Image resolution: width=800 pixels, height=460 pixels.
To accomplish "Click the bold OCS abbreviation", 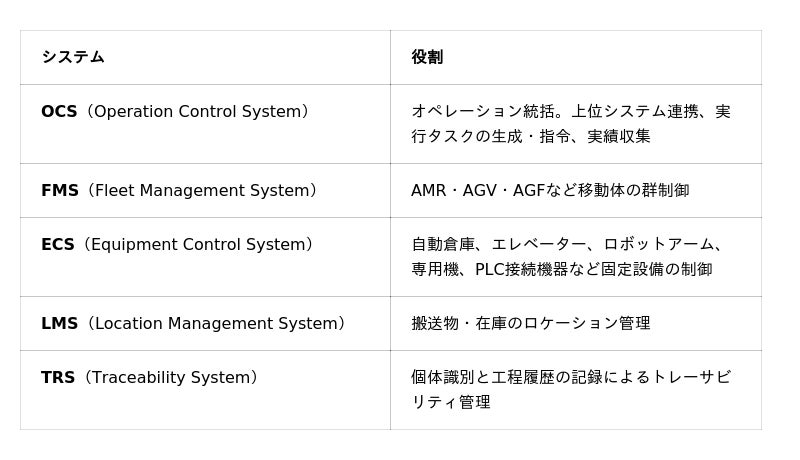I will click(x=59, y=111).
